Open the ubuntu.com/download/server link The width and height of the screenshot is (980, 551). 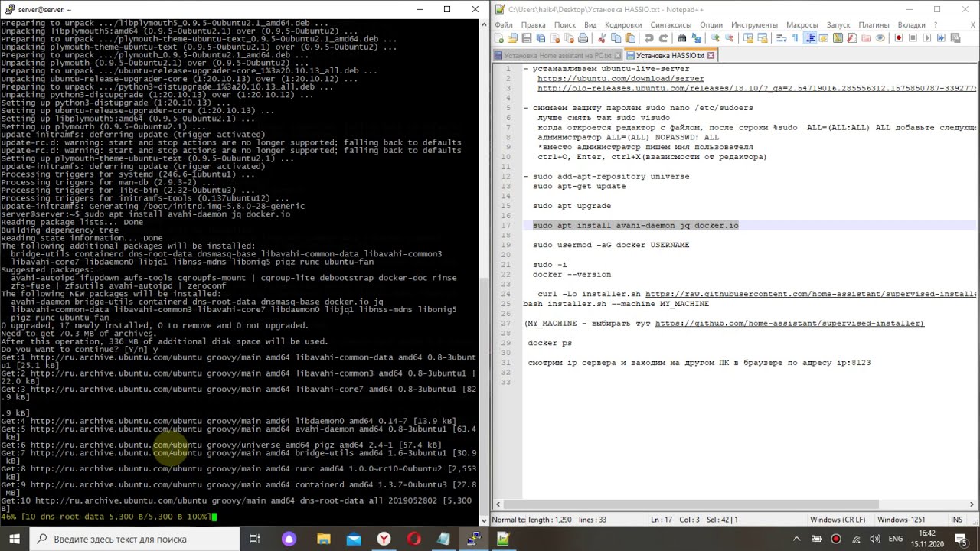click(x=620, y=78)
